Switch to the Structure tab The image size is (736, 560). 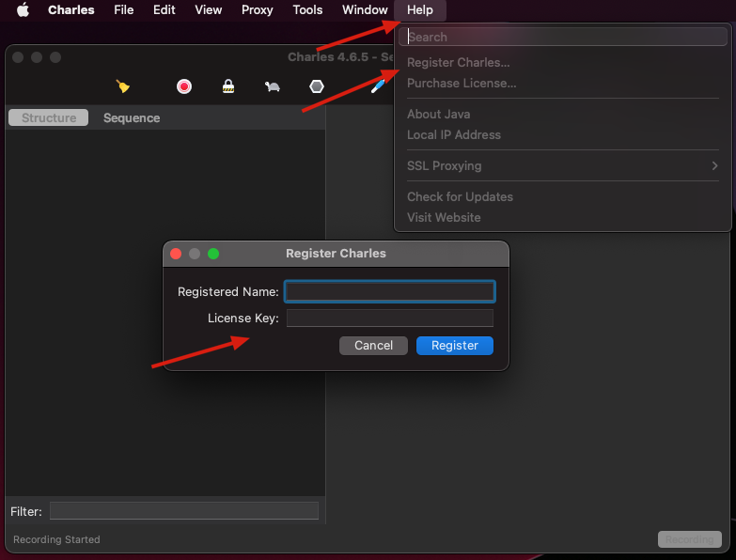click(48, 117)
